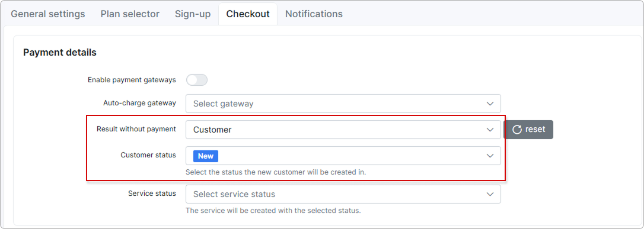This screenshot has height=229, width=644.
Task: Click the chevron of Customer status field
Action: click(x=490, y=156)
